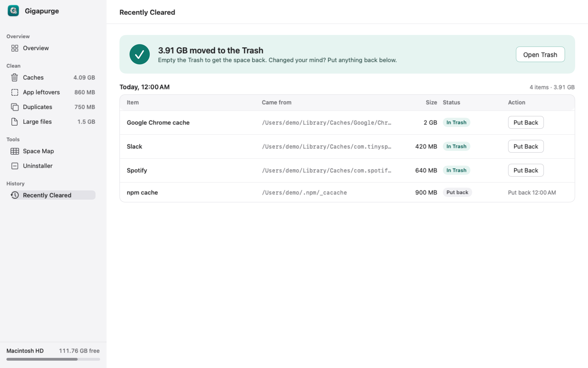Put Back the Google Chrome cache
Image resolution: width=588 pixels, height=368 pixels.
[526, 122]
